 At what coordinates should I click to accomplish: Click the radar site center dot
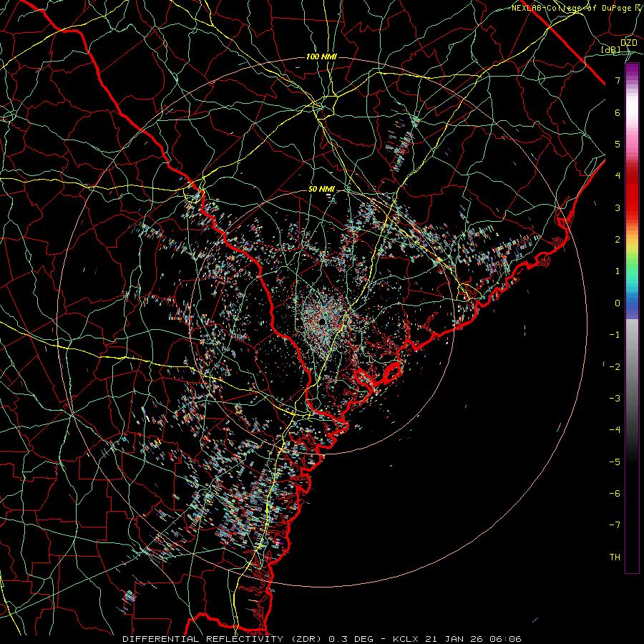pyautogui.click(x=322, y=321)
